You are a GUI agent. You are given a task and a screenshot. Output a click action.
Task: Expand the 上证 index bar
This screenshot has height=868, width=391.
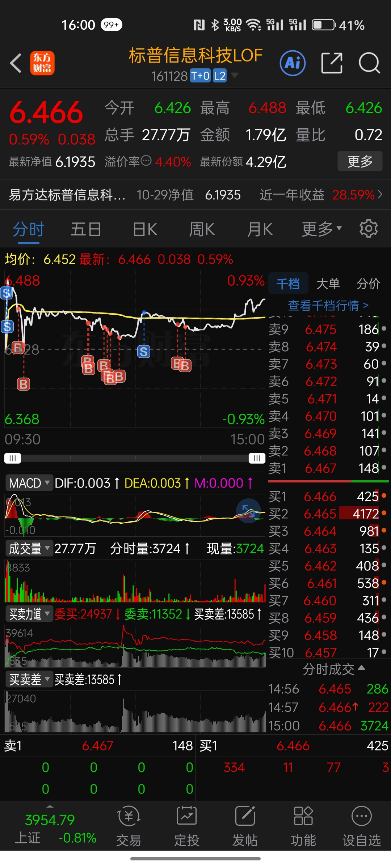pos(50,807)
